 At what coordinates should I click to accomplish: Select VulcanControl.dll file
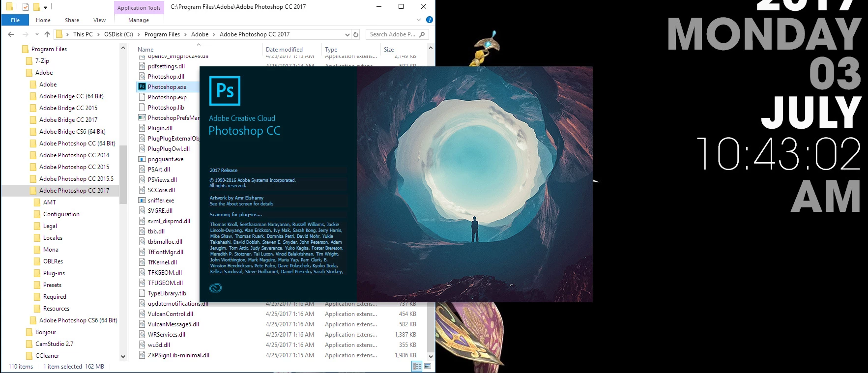[x=171, y=314]
